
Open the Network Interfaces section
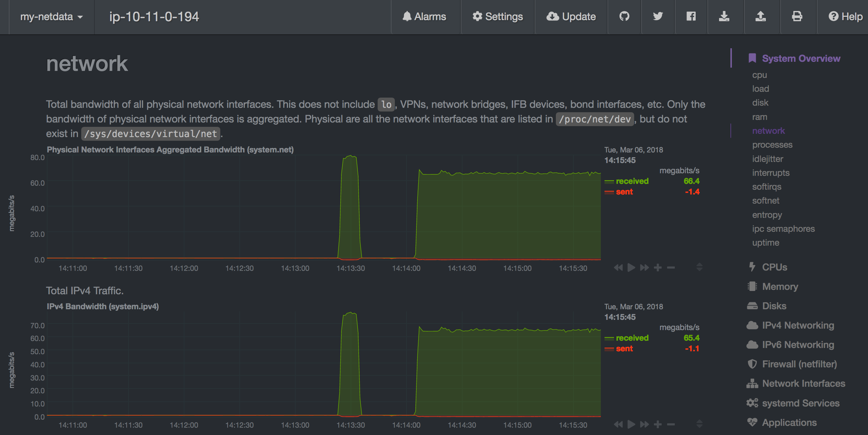pos(796,383)
